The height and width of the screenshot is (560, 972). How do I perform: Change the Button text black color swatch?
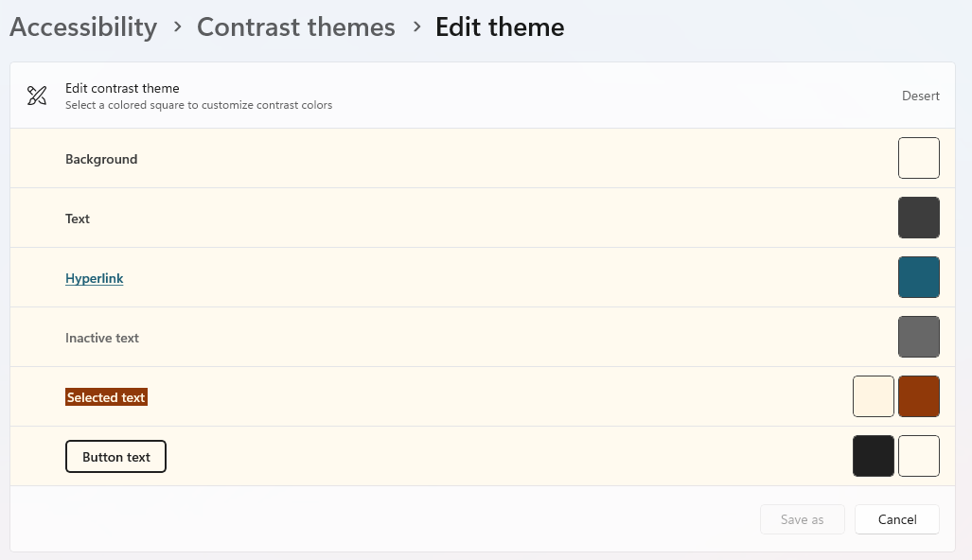873,456
